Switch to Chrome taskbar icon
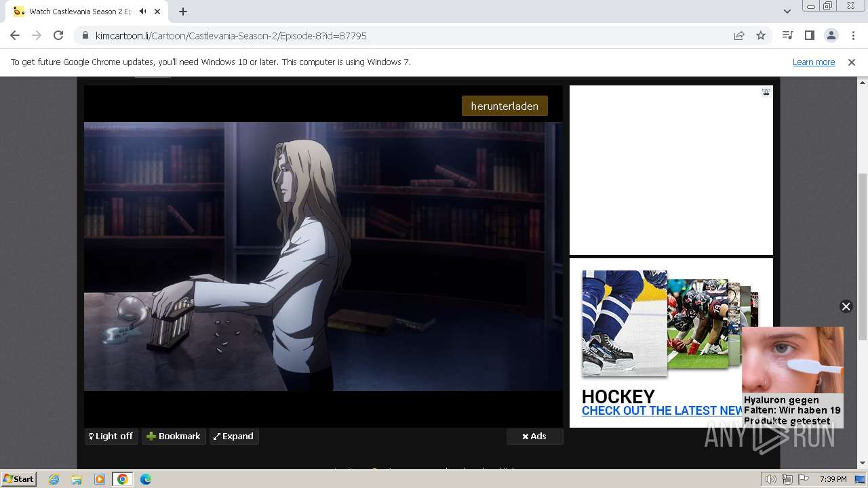 coord(123,479)
